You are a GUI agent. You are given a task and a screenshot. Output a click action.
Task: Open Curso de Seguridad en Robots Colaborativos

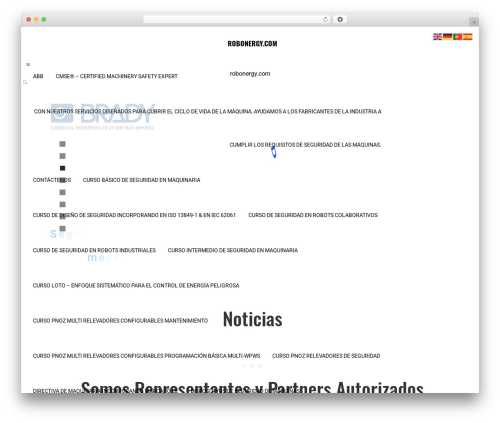pyautogui.click(x=313, y=215)
